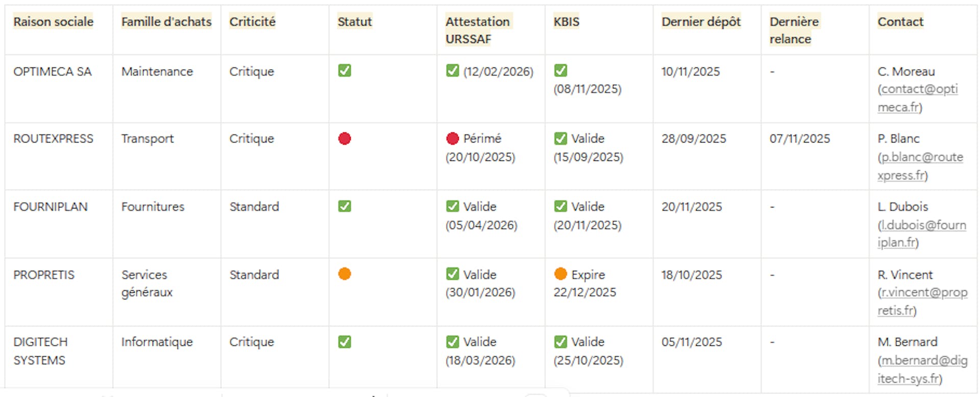Click OPTIMECA SA KBIS green checkmark
The image size is (980, 397).
(560, 71)
